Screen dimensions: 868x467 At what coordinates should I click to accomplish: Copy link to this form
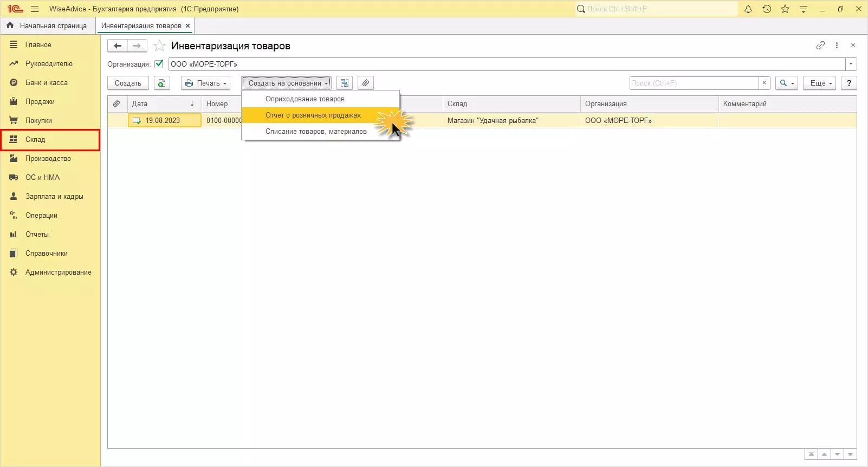[x=820, y=46]
